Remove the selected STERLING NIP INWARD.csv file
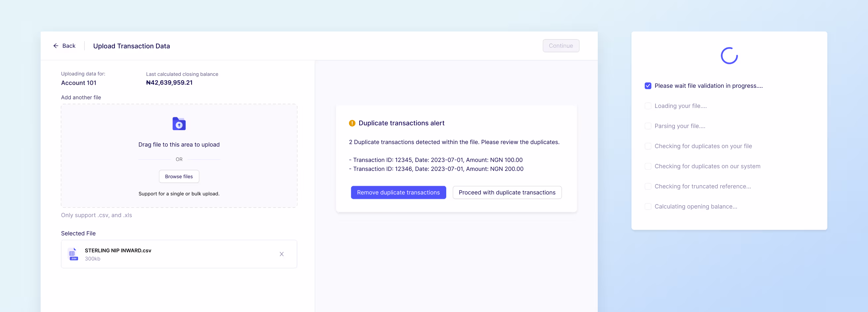Viewport: 868px width, 312px height. [x=282, y=254]
